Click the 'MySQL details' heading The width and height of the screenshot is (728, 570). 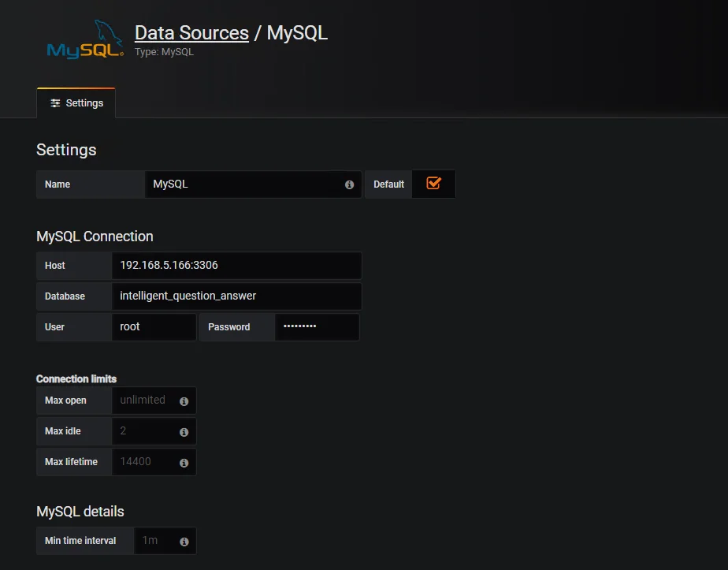pyautogui.click(x=80, y=512)
